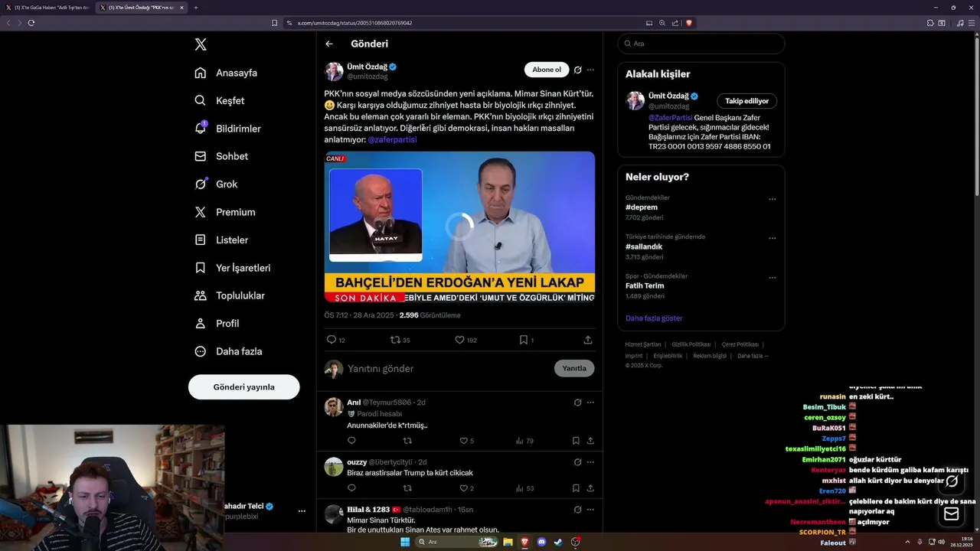Click the Ara search field on X
980x551 pixels.
[701, 44]
